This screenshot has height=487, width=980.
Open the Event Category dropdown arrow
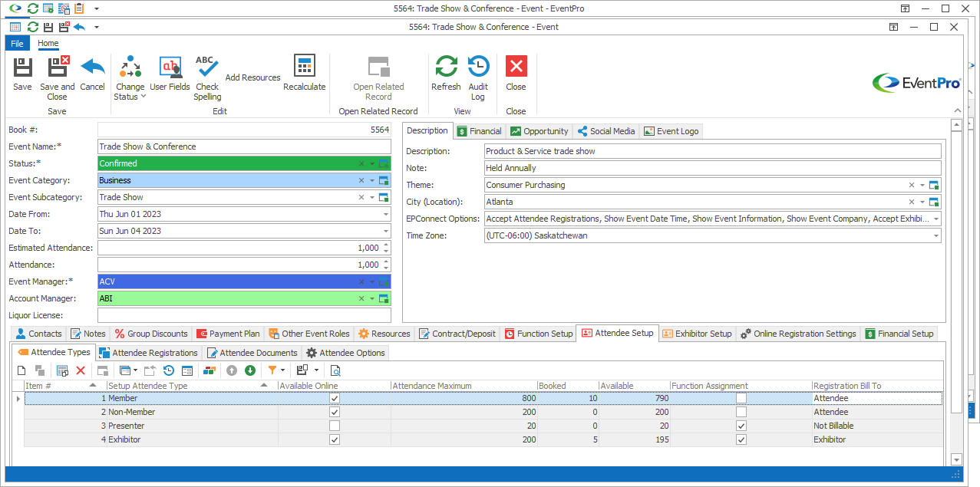pos(372,180)
